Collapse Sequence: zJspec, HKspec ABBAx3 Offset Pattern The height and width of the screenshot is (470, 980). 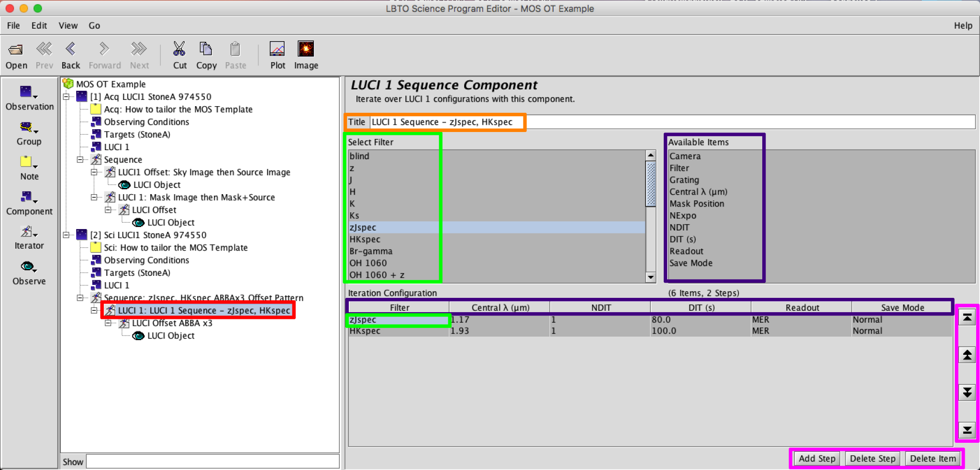tap(80, 298)
